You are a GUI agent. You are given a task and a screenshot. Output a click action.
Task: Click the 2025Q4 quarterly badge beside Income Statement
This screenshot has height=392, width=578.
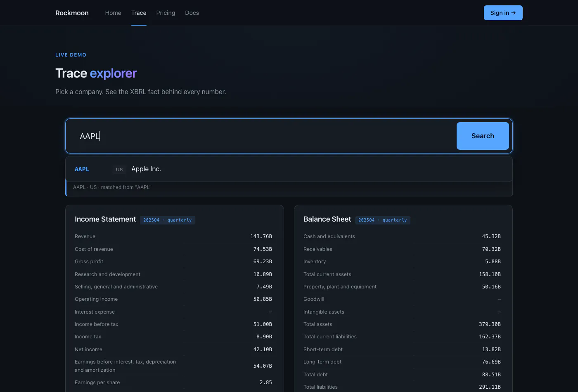coord(168,220)
